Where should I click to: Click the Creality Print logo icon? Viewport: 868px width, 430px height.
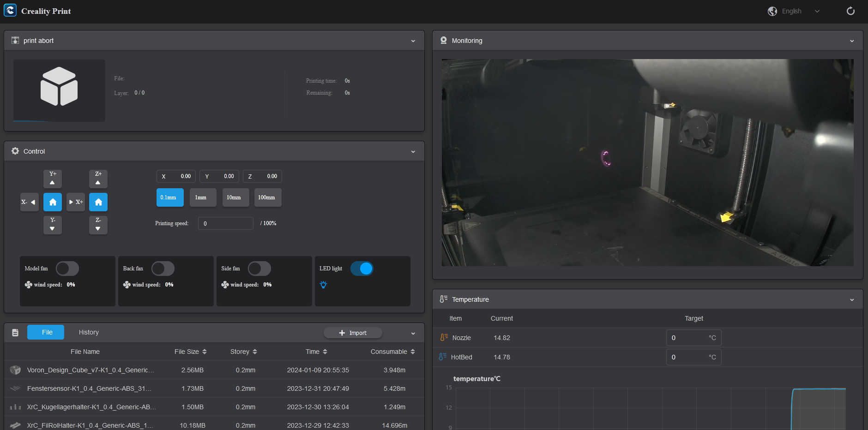point(10,11)
